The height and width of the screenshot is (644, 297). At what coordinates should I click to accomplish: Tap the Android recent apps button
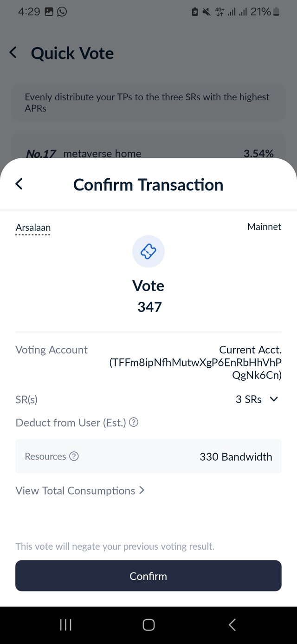point(66,625)
